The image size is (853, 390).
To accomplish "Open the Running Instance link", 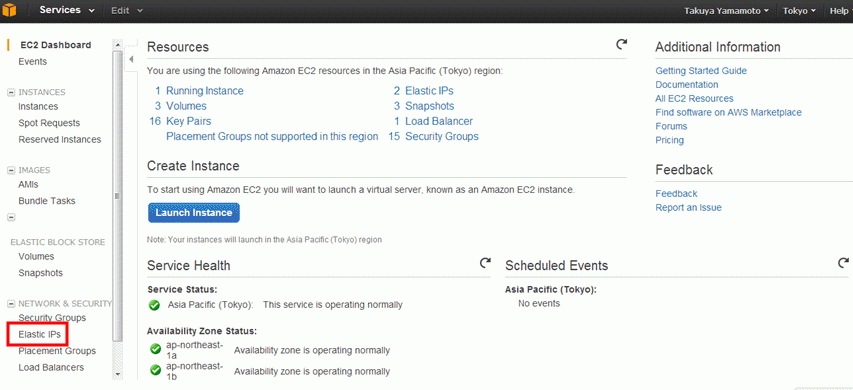I will tap(205, 91).
